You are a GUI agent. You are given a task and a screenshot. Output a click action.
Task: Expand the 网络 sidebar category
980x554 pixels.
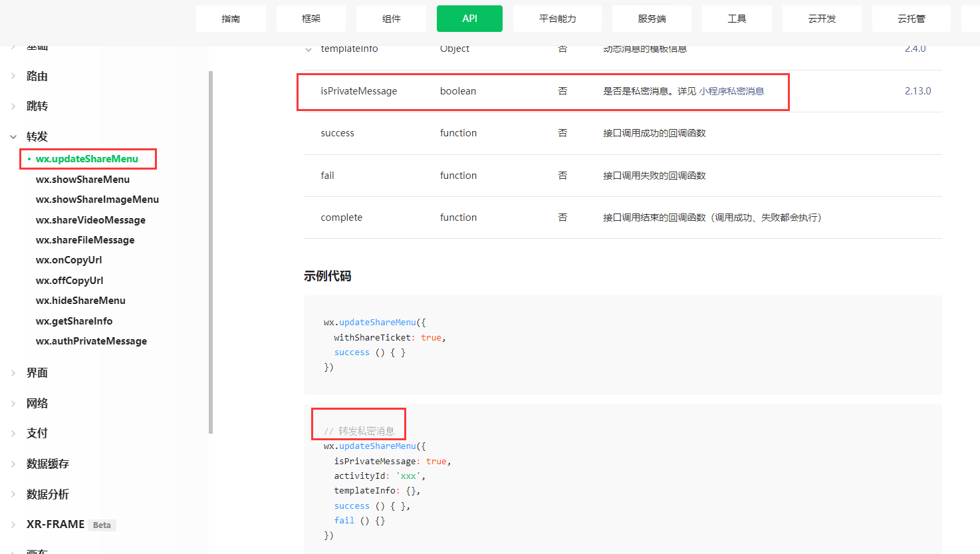37,403
